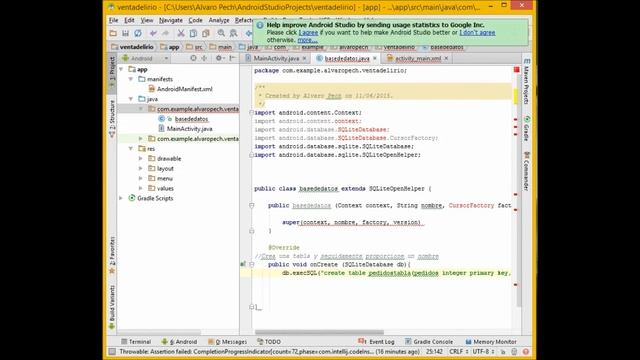Click the Save All toolbar icon

[x=125, y=33]
